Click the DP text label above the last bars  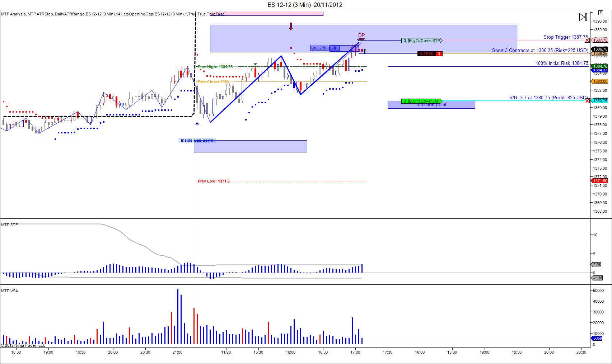point(361,35)
